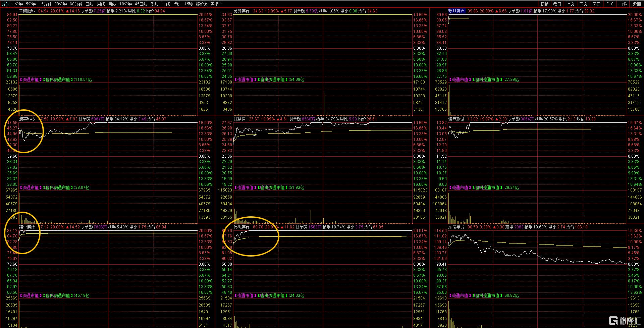This screenshot has height=328, width=644.
Task: Select the 诚益通 stock title
Action: pyautogui.click(x=239, y=119)
